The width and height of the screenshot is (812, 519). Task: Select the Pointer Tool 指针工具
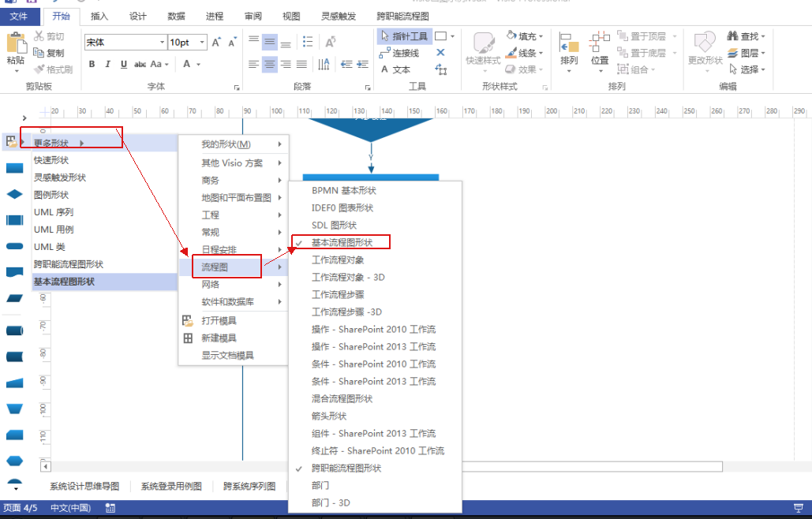click(x=404, y=36)
